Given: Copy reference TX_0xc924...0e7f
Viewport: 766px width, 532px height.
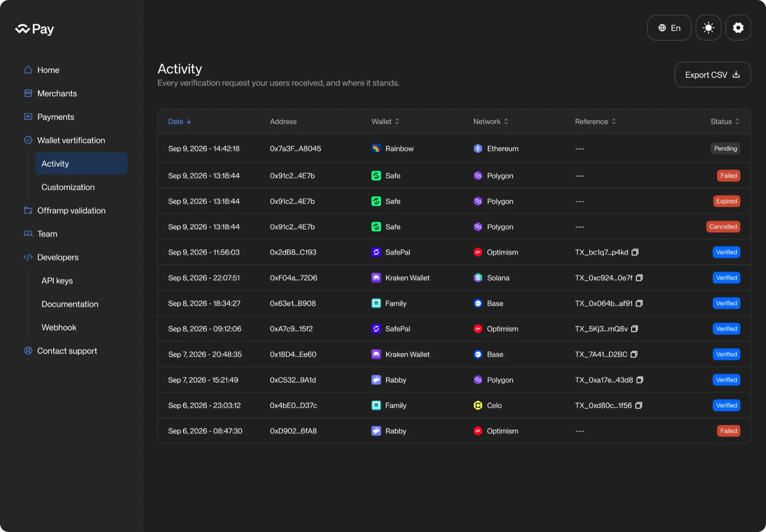Looking at the screenshot, I should (639, 278).
